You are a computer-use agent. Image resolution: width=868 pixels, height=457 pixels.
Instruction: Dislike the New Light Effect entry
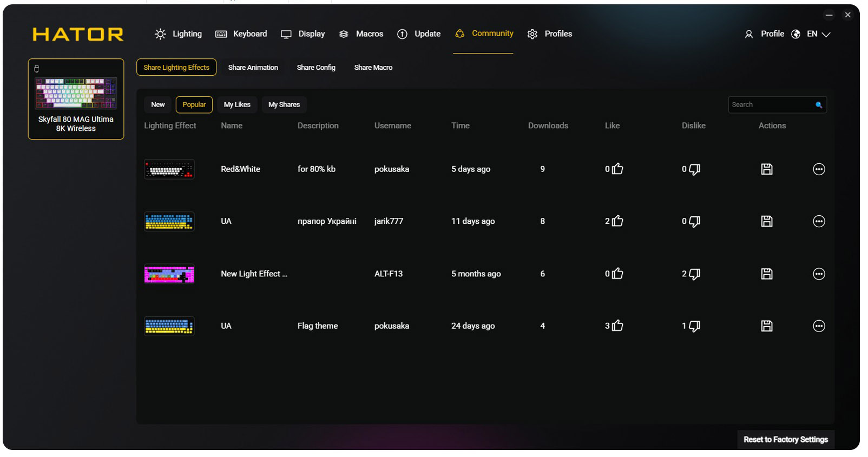tap(694, 274)
